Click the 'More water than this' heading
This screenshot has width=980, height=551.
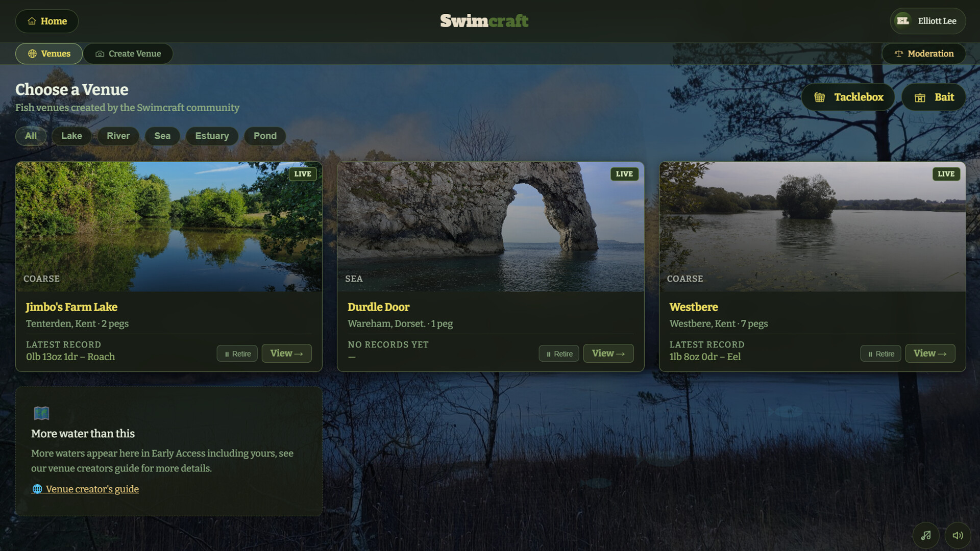[x=83, y=433]
